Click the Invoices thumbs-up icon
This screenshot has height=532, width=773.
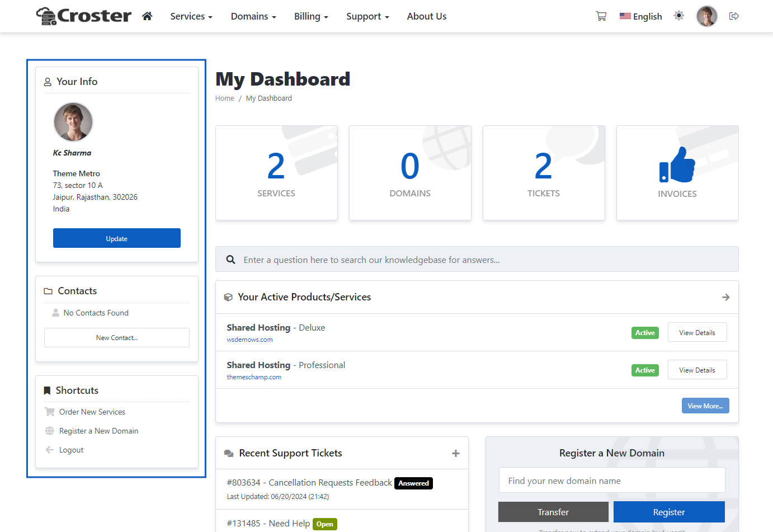point(677,165)
